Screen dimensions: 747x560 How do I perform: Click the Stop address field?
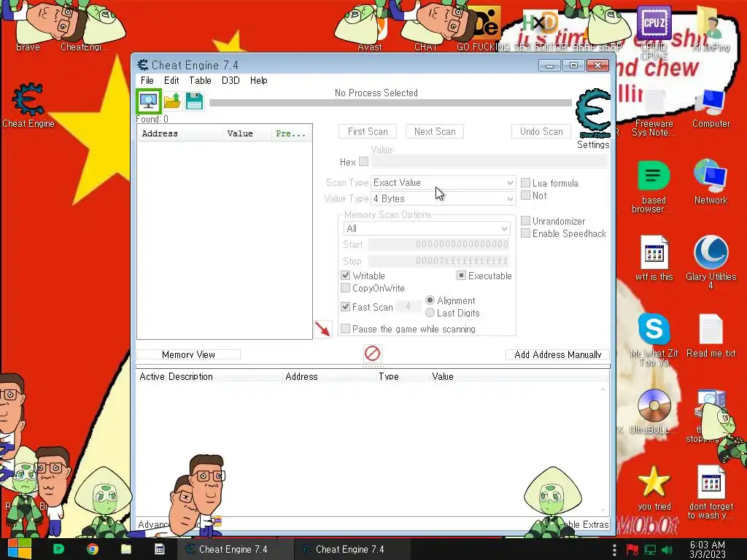pos(438,261)
